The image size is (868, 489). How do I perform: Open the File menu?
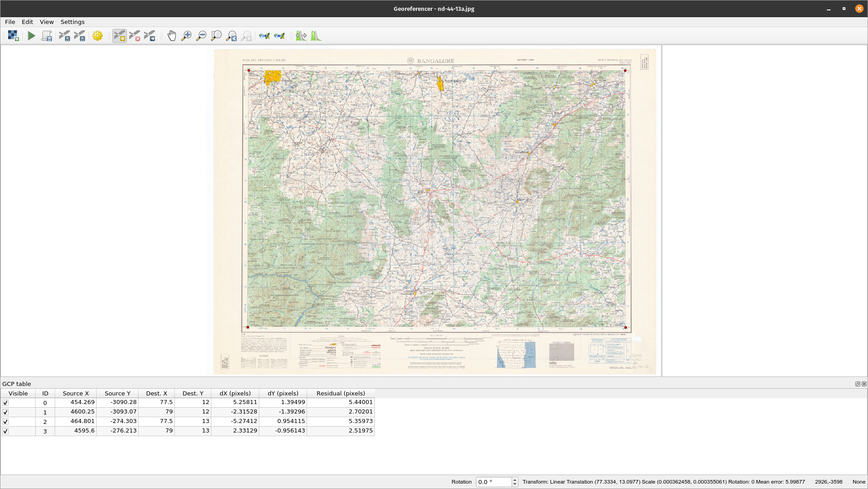coord(10,22)
